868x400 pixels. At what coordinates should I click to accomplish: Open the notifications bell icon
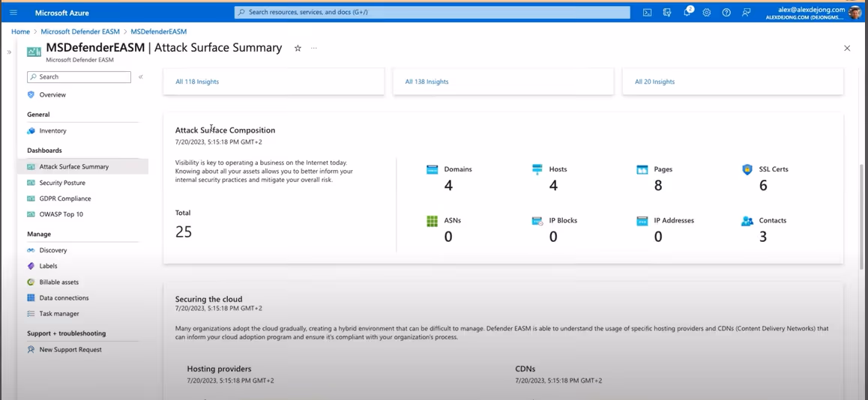[x=687, y=12]
